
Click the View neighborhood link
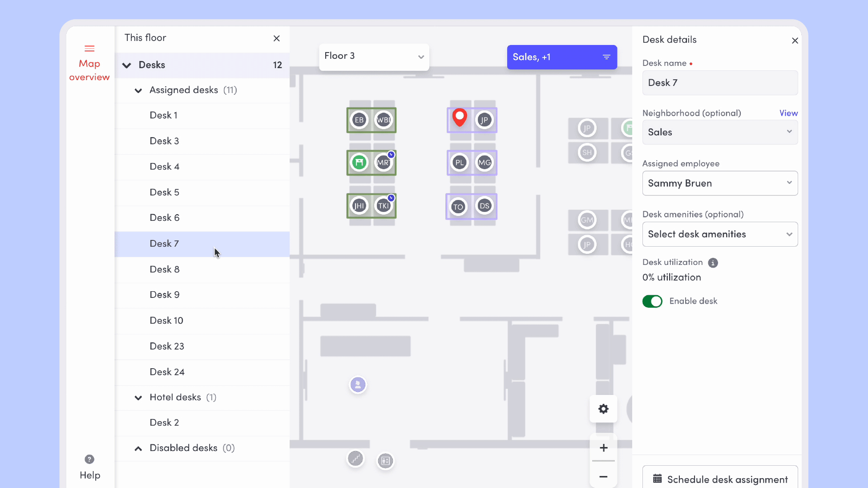point(788,113)
